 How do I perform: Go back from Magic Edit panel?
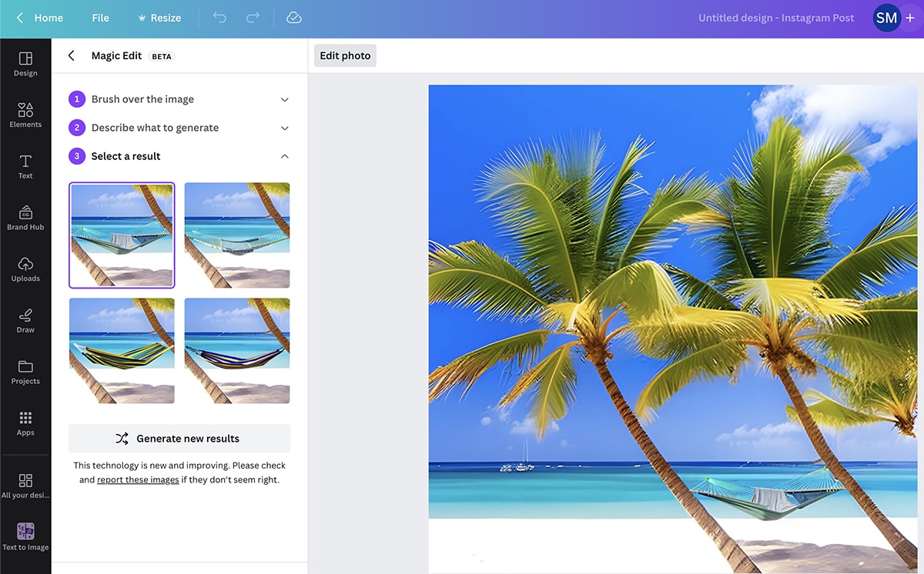pos(72,56)
